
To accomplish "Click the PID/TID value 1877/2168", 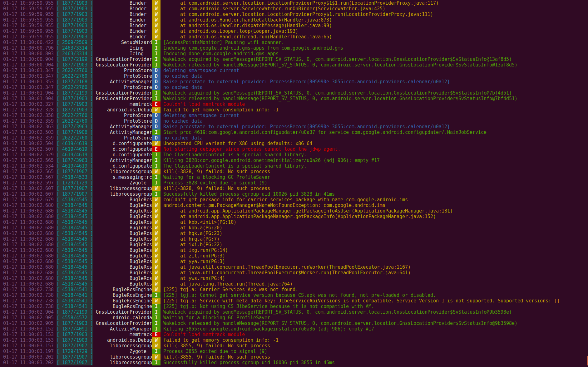I will [75, 82].
